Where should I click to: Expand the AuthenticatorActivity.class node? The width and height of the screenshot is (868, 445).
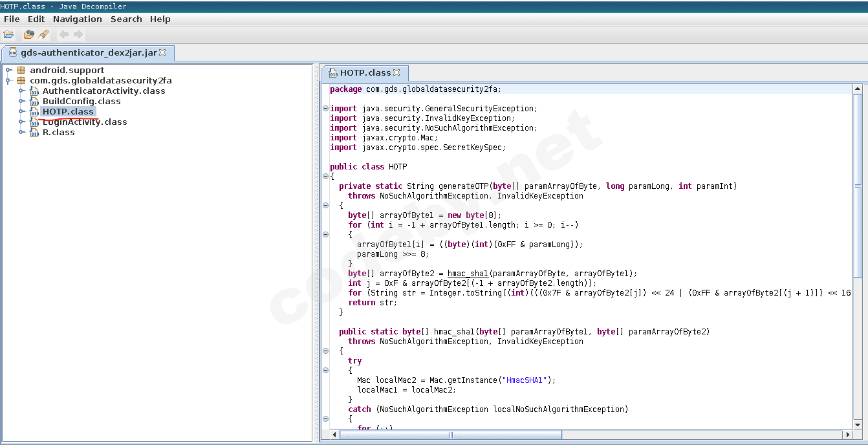click(x=21, y=91)
